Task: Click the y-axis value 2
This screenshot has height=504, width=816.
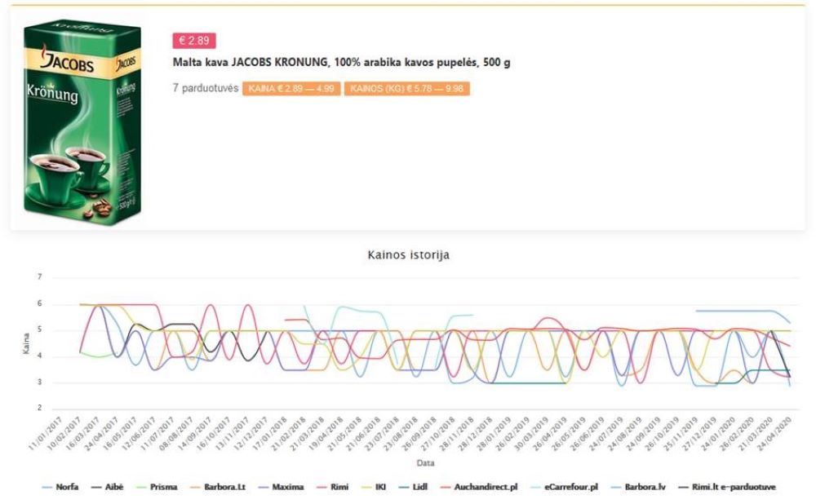Action: click(x=39, y=409)
